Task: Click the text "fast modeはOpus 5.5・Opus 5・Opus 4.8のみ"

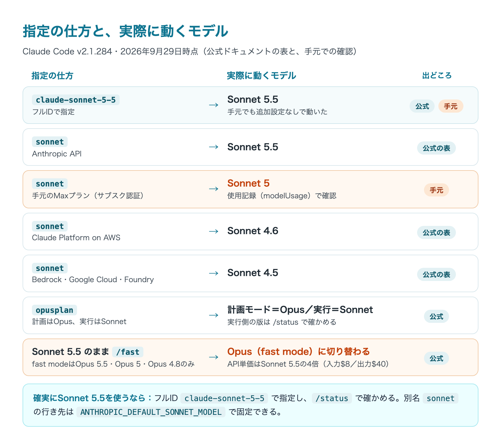Action: (113, 364)
